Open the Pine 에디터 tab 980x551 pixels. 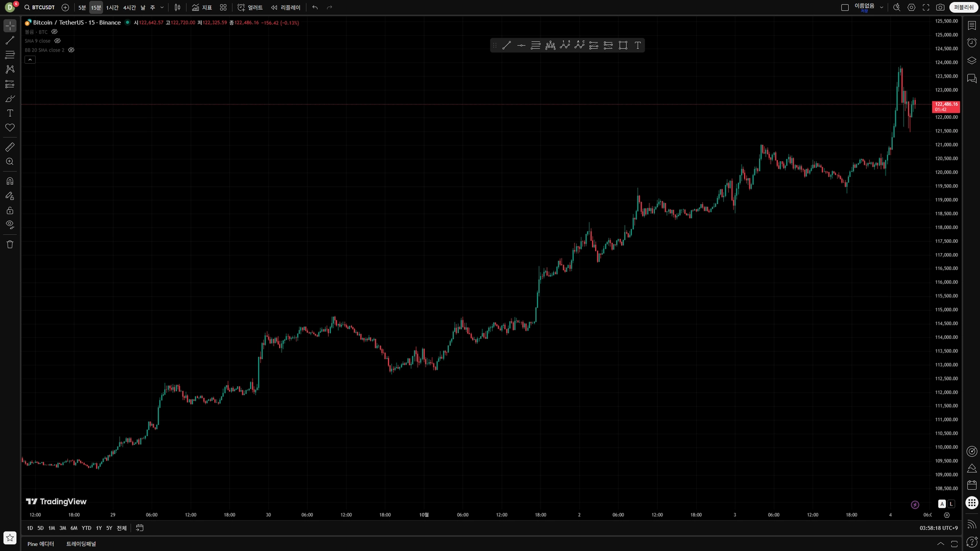(41, 544)
